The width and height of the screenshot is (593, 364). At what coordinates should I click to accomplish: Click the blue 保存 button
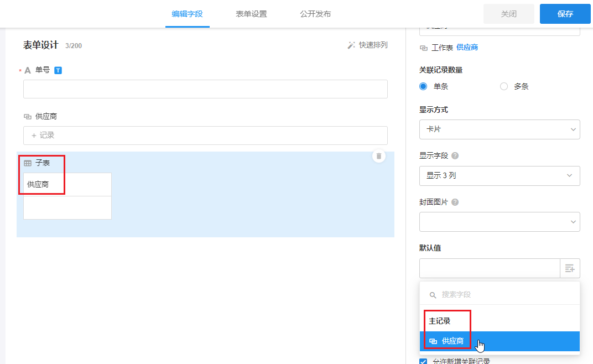tap(565, 14)
